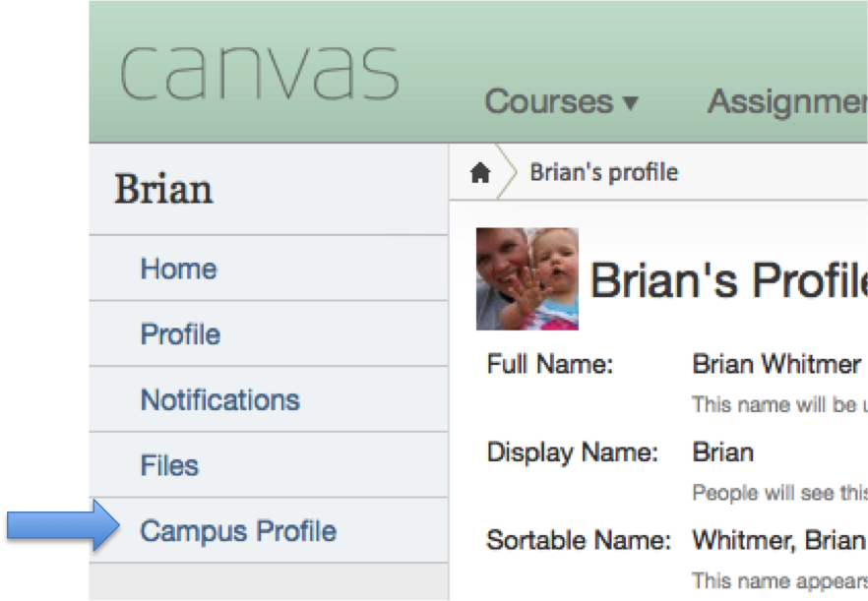This screenshot has width=868, height=601.
Task: Open Profile in the sidebar
Action: 180,334
